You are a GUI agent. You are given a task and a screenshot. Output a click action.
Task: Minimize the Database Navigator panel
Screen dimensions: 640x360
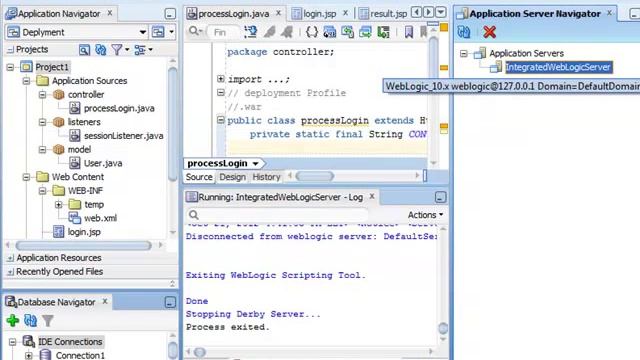170,302
